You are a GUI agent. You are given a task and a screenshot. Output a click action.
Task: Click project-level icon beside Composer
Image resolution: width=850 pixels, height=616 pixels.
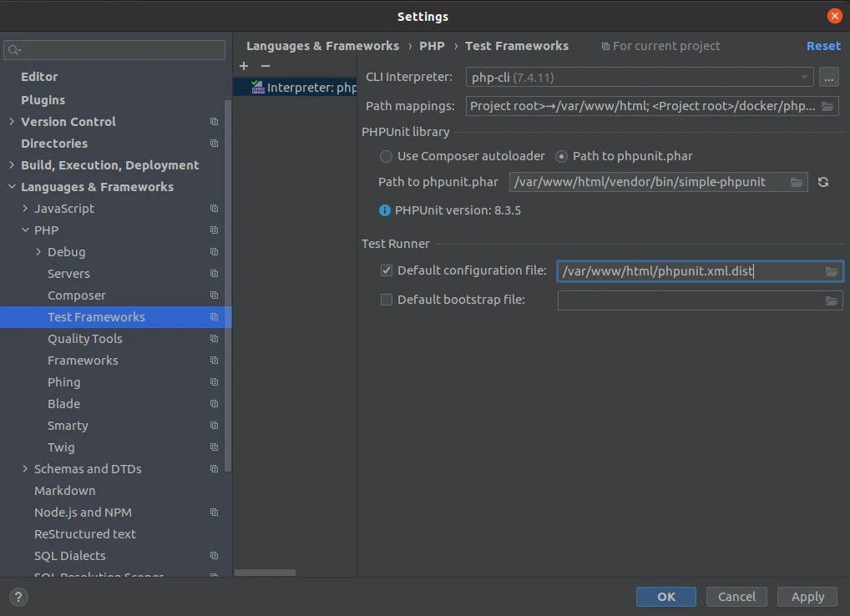(214, 295)
